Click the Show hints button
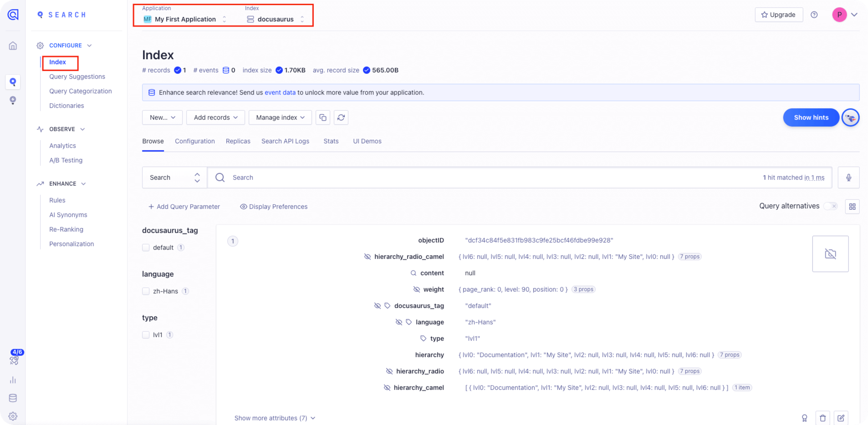The height and width of the screenshot is (425, 868). pos(811,117)
